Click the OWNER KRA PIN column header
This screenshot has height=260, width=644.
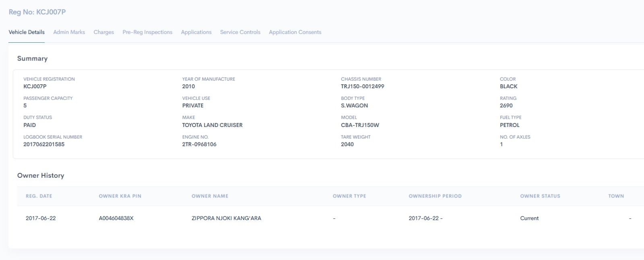pos(120,196)
